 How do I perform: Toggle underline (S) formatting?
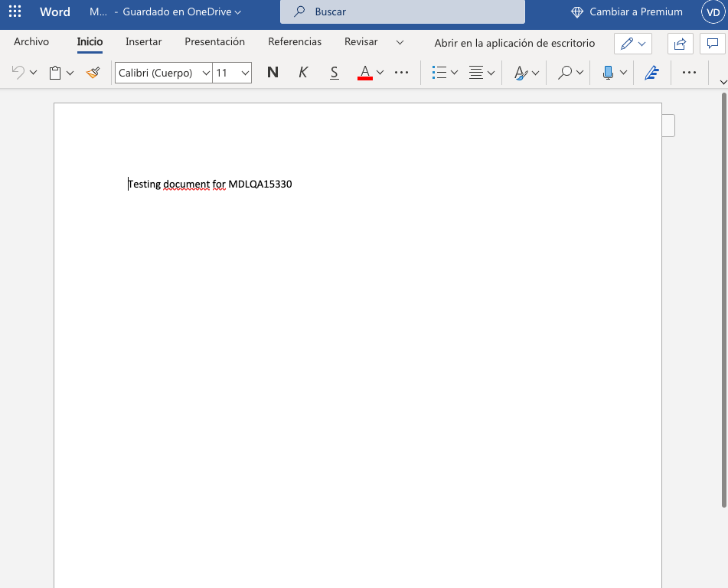(334, 73)
